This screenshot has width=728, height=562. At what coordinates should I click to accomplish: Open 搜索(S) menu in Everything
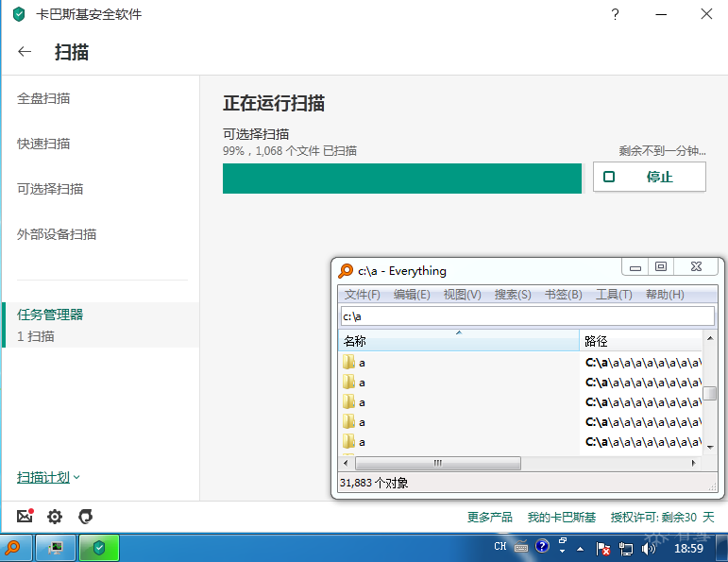(513, 295)
